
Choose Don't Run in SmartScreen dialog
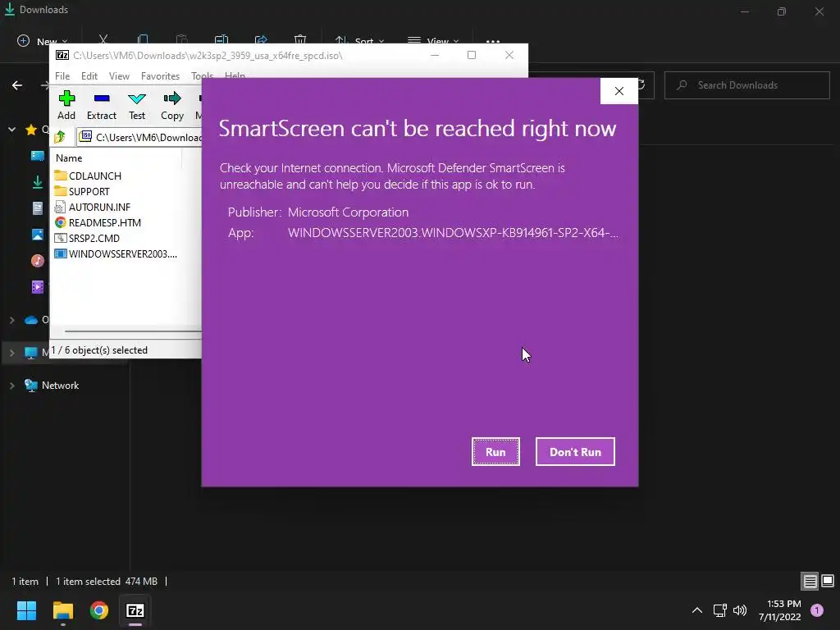pyautogui.click(x=575, y=452)
